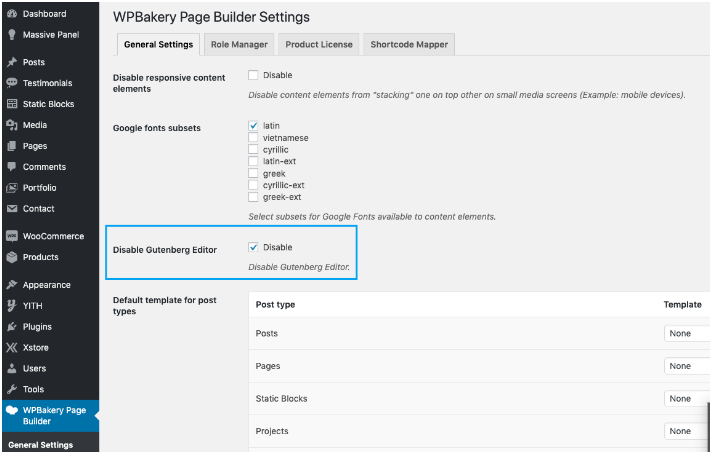Viewport: 710px width, 452px height.
Task: Switch to the Product License tab
Action: [x=319, y=44]
